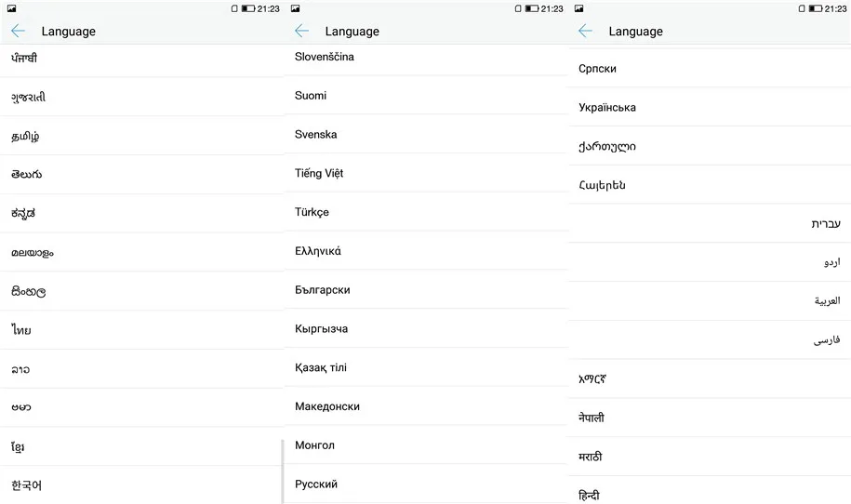Screen dimensions: 851x504
Task: Choose Tiếng Việt language
Action: tap(426, 173)
